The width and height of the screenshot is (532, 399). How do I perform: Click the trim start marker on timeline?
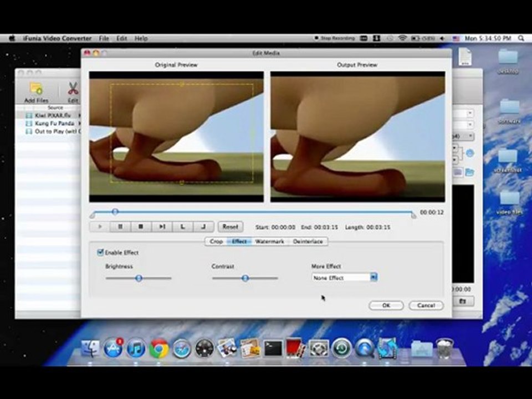(x=93, y=215)
